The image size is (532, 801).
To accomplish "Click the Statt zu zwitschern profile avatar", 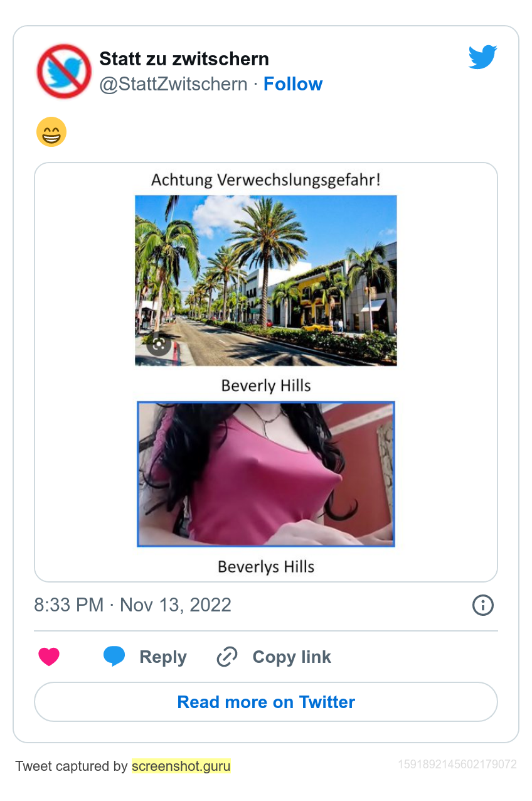I will coord(64,71).
